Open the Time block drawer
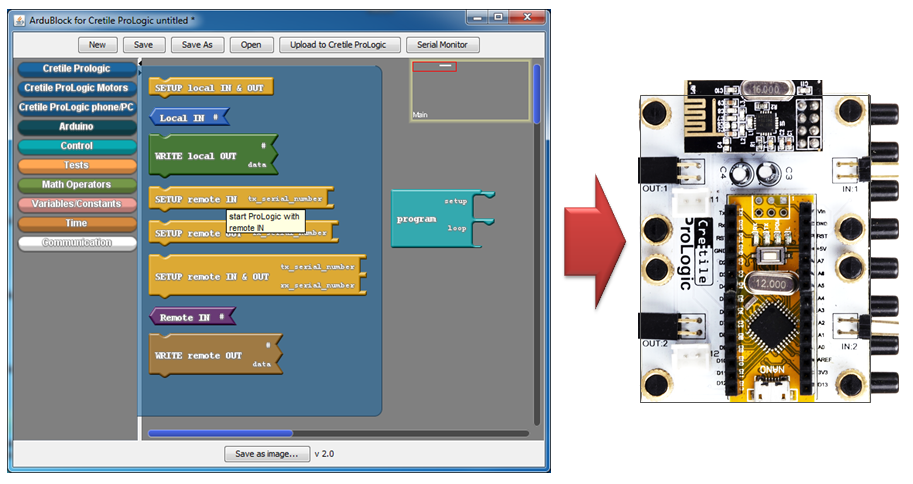Screen dimensions: 913x484 (77, 223)
